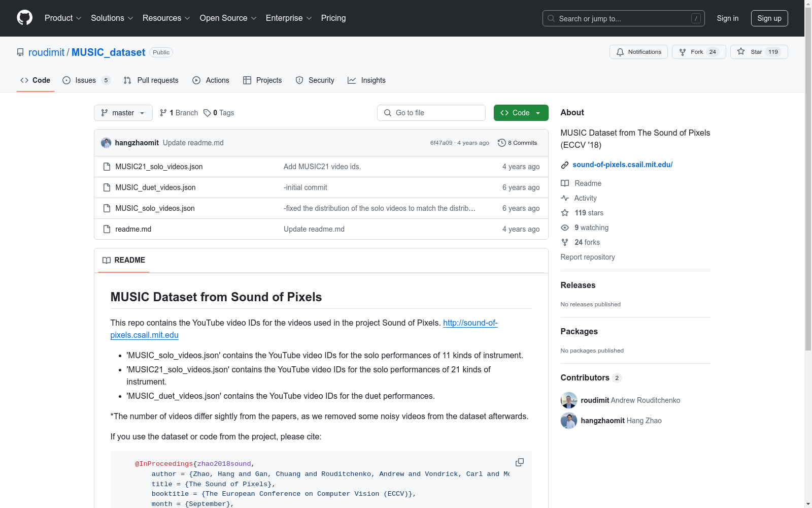This screenshot has height=508, width=812.
Task: Click the magnifier icon in Go to file
Action: (x=388, y=113)
